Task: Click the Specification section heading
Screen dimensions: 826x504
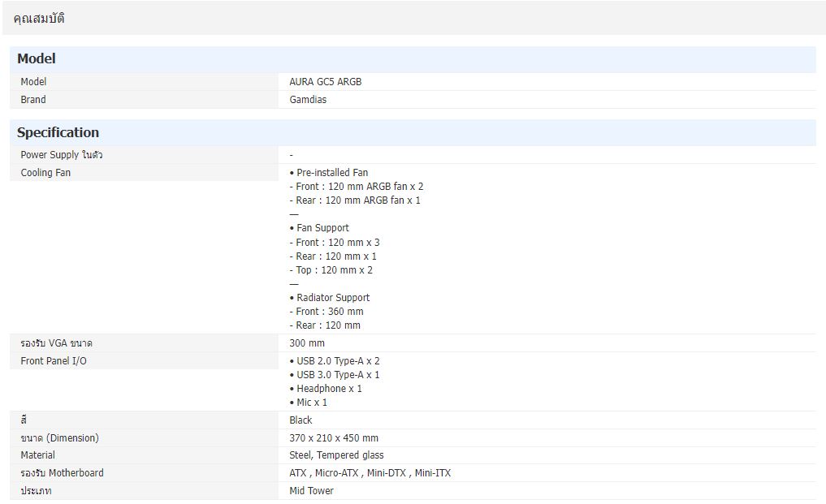Action: 58,132
